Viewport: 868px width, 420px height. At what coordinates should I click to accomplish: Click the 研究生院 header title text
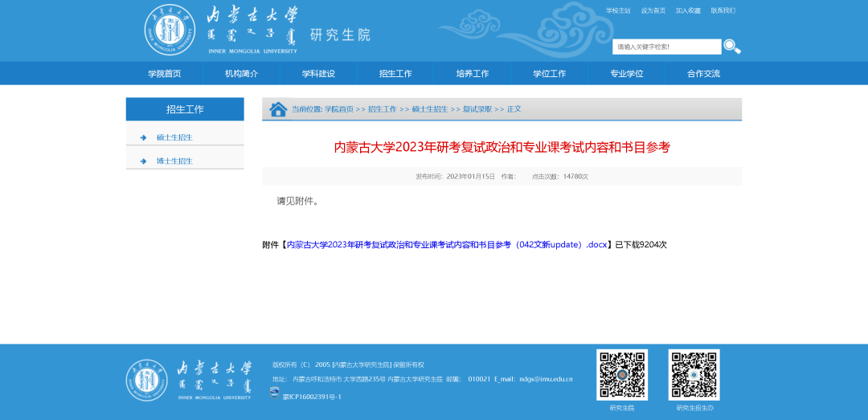(x=340, y=35)
